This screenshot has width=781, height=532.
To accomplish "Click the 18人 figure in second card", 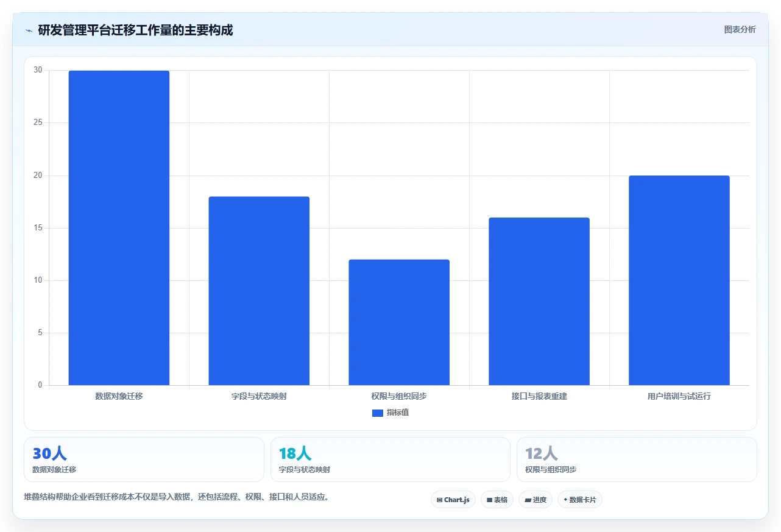I will click(x=295, y=453).
